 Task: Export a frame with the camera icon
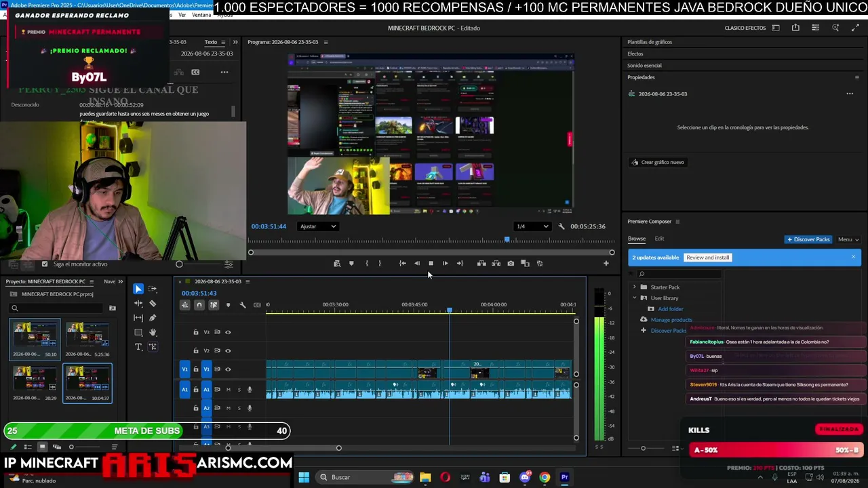[511, 264]
